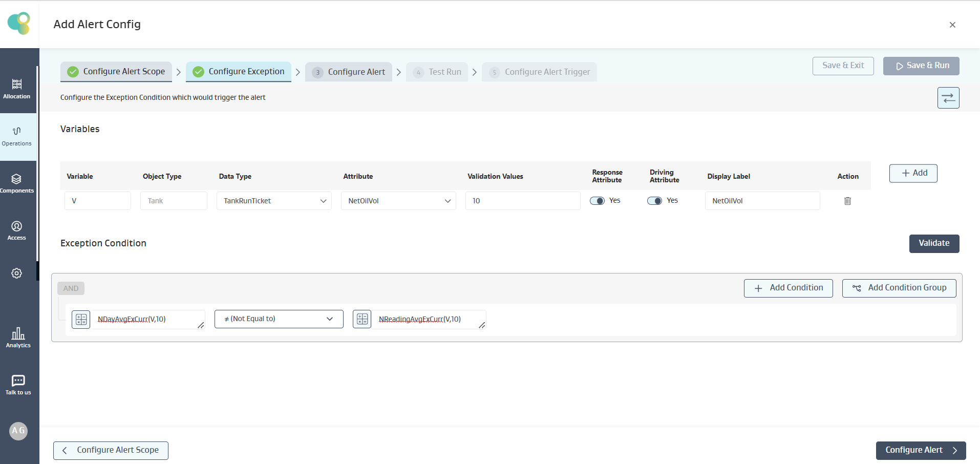Select the Configure Alert step tab
This screenshot has width=980, height=464.
pos(349,72)
